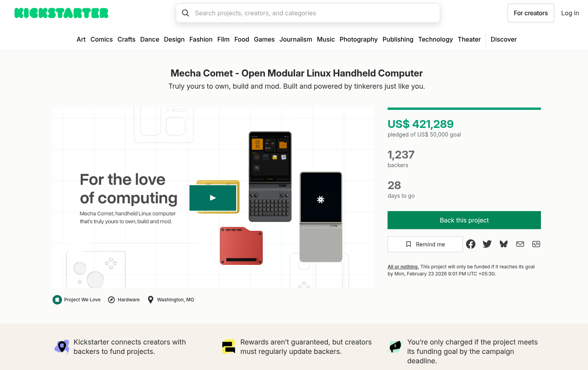Click the Kickstarter logo
Screen dimensions: 588x370
click(x=61, y=13)
